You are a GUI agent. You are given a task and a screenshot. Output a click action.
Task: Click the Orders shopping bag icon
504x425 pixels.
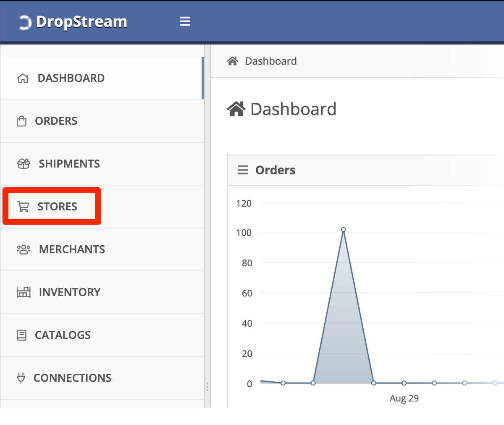click(21, 121)
